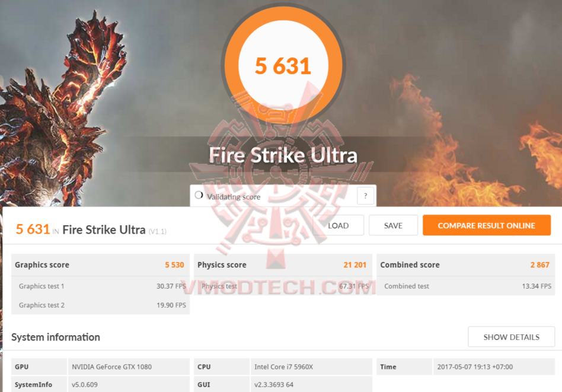
Task: Open COMPARE RESULT ONLINE
Action: [x=486, y=225]
